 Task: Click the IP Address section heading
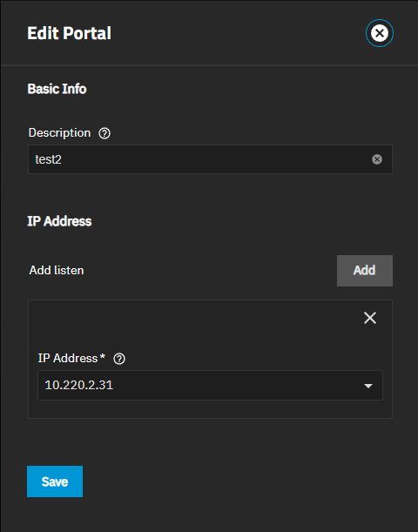(x=59, y=221)
